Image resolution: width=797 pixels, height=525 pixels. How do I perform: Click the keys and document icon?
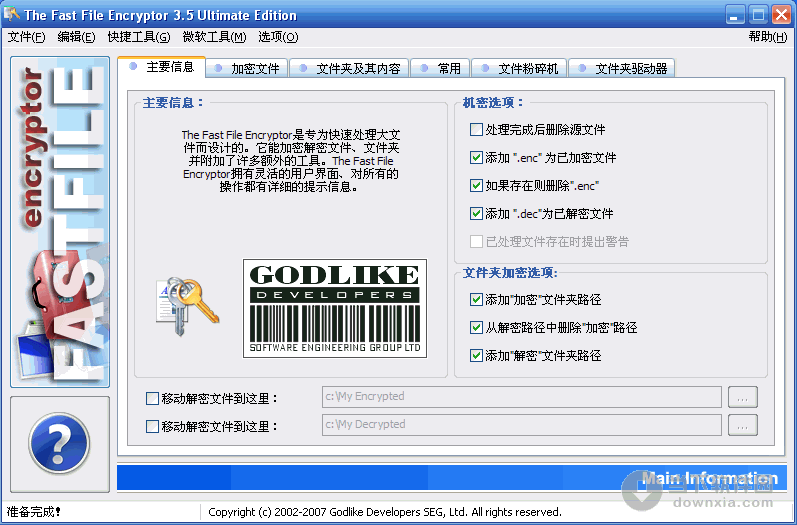point(188,306)
